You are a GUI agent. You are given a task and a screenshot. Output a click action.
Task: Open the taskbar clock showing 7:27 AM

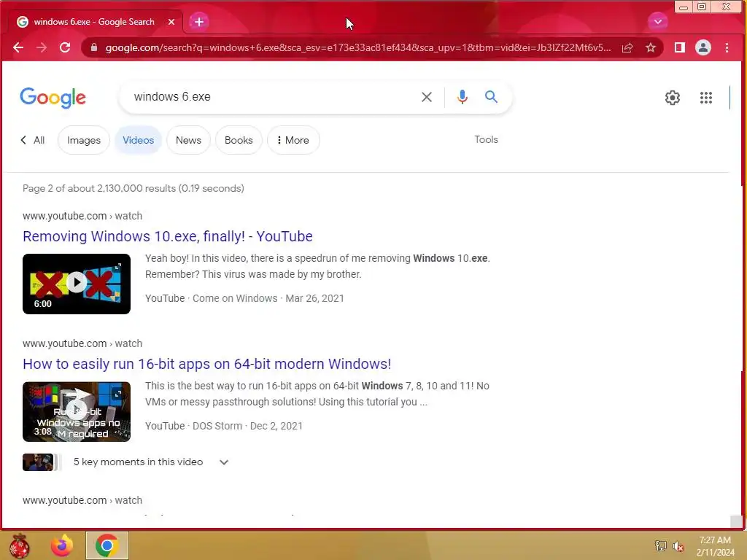pos(715,546)
